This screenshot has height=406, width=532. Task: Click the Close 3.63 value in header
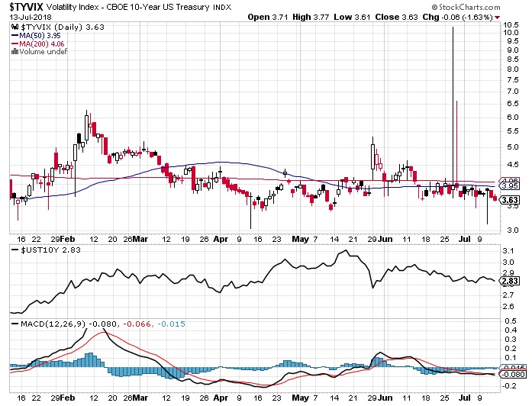(396, 17)
